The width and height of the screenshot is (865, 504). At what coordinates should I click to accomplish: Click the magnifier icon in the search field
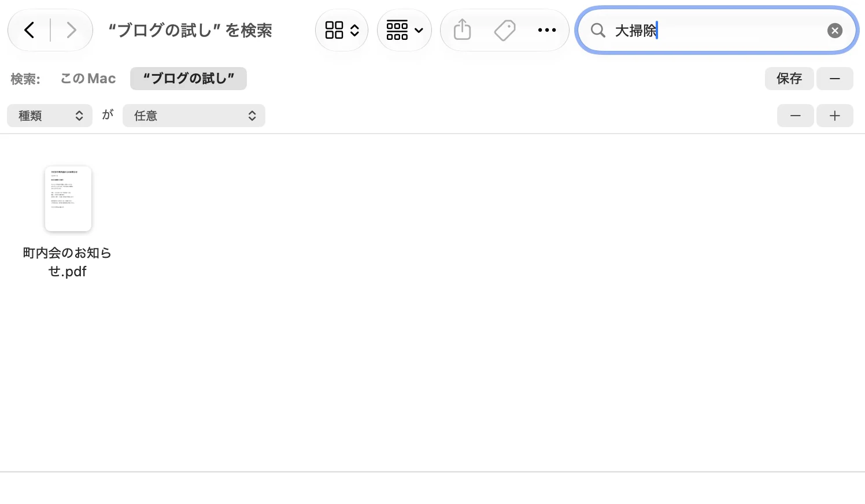coord(598,31)
